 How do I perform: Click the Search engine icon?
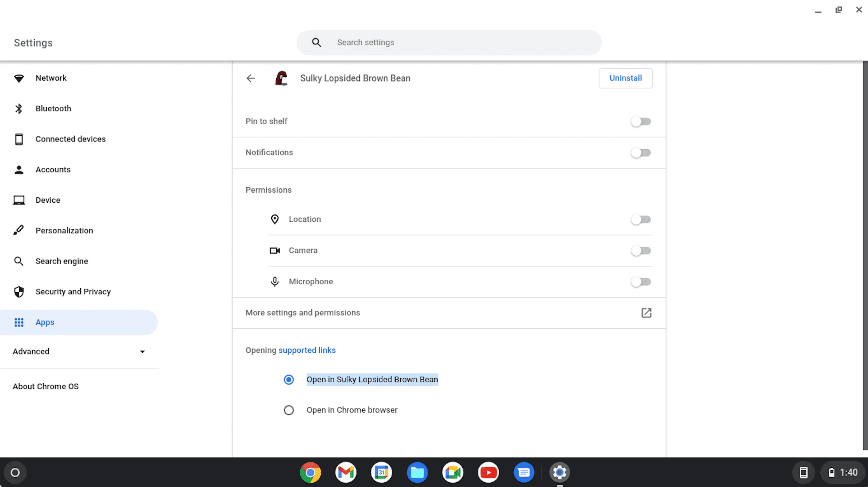tap(19, 261)
